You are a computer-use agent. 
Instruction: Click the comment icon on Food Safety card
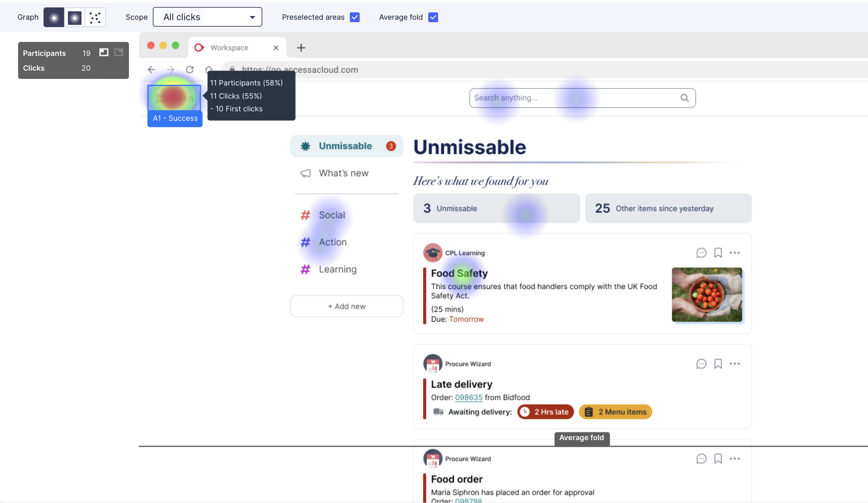tap(701, 253)
